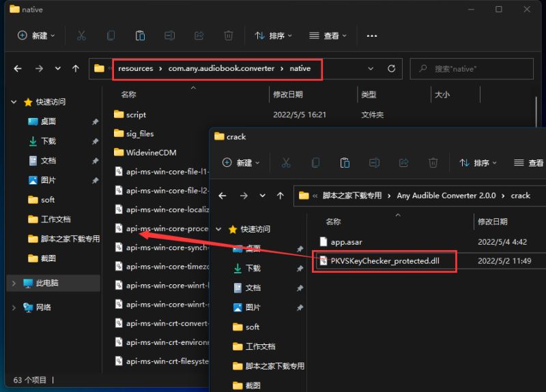The width and height of the screenshot is (546, 392).
Task: Open 查看 view menu in native window
Action: [328, 35]
